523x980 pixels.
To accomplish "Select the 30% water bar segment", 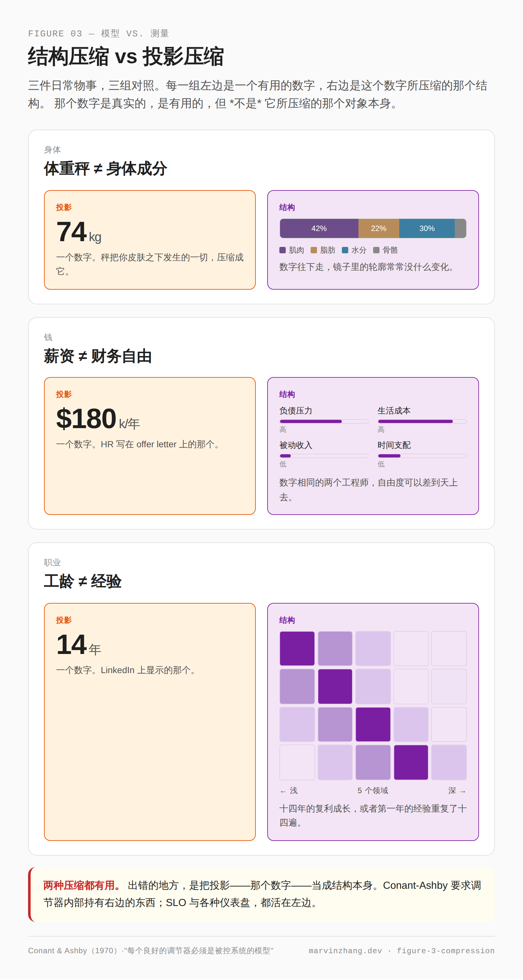I will coord(427,228).
